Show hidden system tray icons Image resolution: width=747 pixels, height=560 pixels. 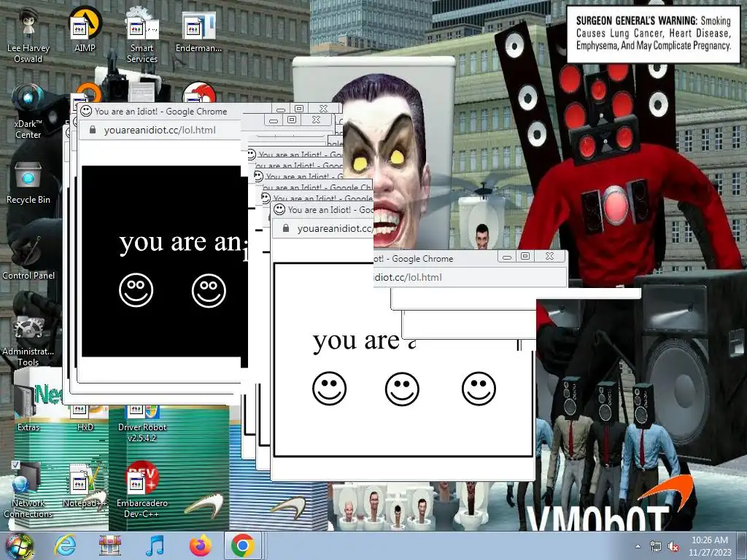(638, 546)
